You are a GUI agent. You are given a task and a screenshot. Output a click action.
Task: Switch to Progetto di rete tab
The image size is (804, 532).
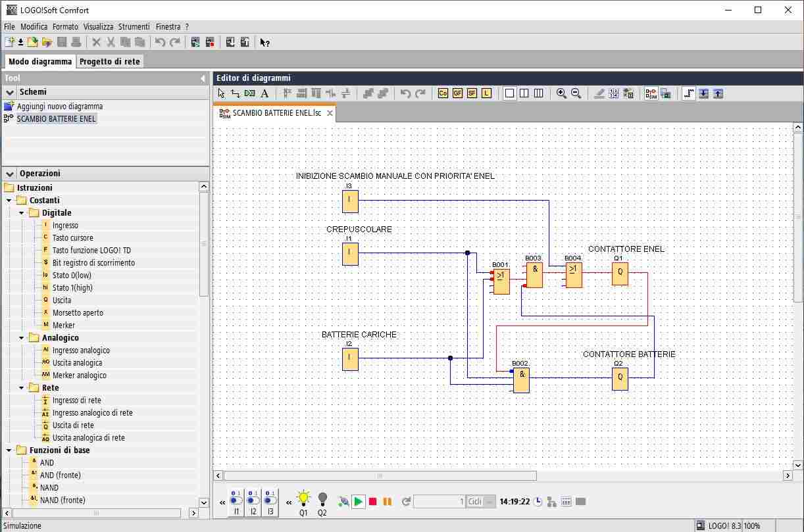[x=110, y=61]
